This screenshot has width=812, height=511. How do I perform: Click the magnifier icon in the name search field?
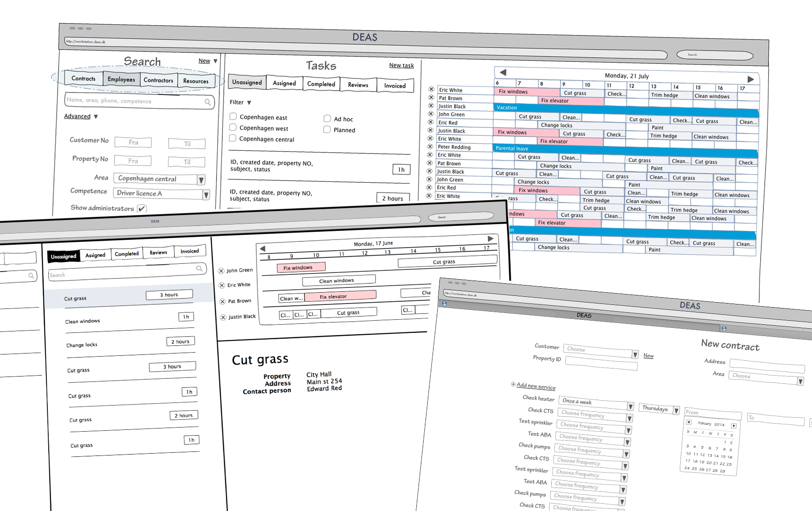[208, 102]
